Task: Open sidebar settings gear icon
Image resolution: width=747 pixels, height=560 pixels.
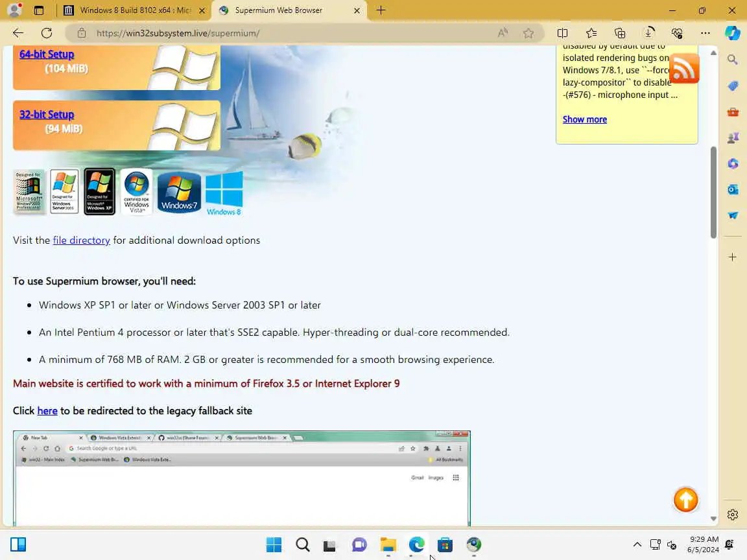Action: pos(733,515)
